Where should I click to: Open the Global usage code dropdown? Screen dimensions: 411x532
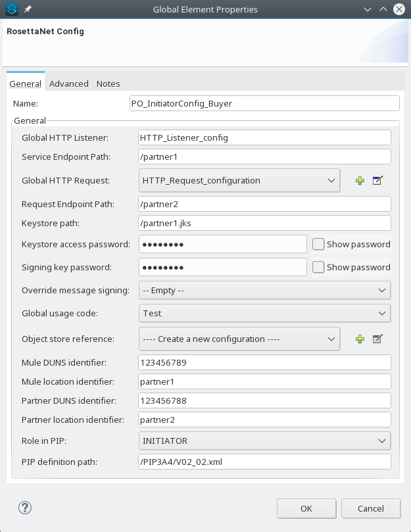pyautogui.click(x=264, y=314)
